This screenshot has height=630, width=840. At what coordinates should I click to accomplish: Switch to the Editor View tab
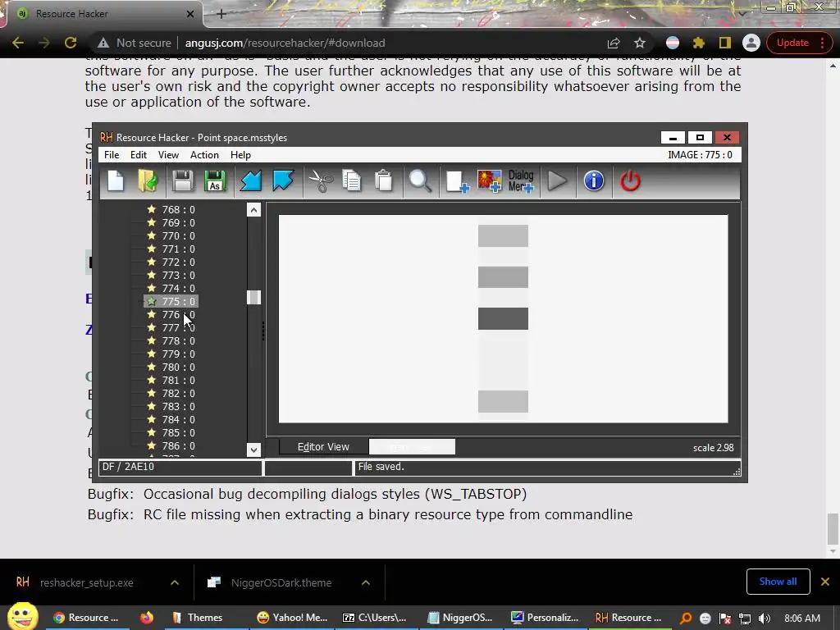[323, 447]
